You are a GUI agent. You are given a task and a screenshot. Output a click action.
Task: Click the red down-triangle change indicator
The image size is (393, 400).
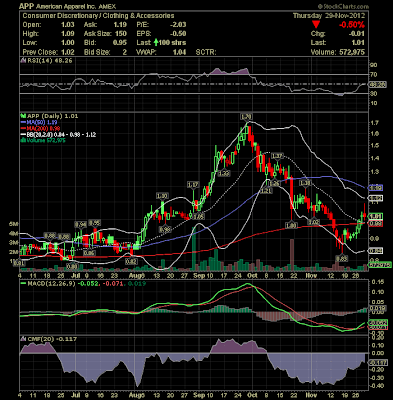pyautogui.click(x=317, y=24)
